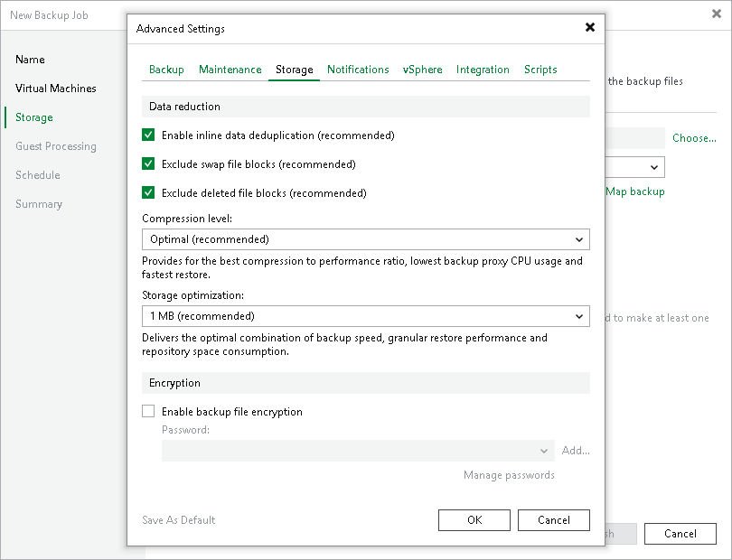
Task: Click the Add button next to Password
Action: (575, 450)
